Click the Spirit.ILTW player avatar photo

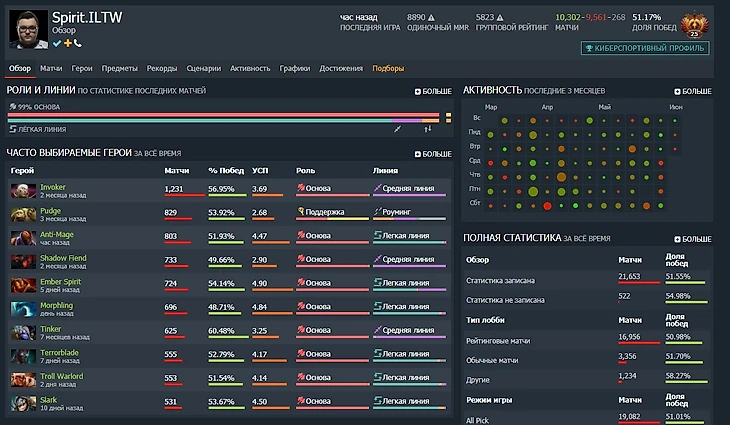(x=27, y=27)
